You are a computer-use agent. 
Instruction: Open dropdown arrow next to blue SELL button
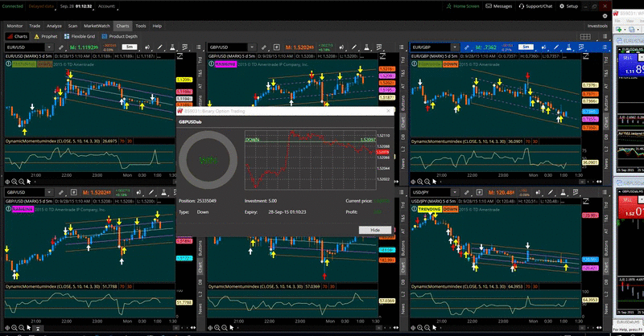[x=641, y=58]
